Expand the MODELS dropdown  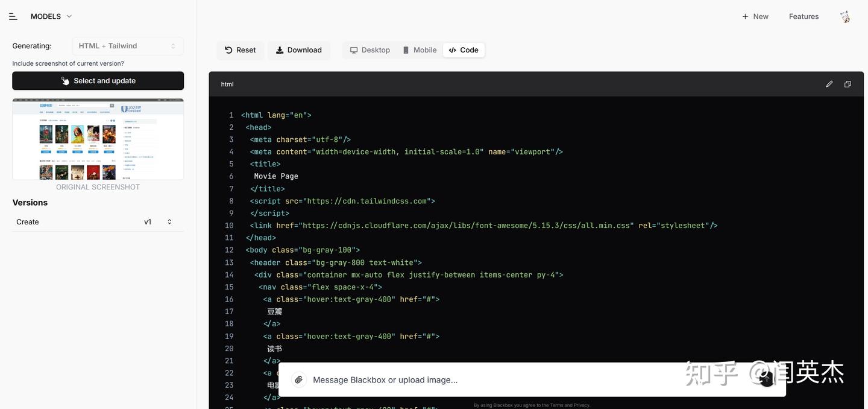coord(51,16)
